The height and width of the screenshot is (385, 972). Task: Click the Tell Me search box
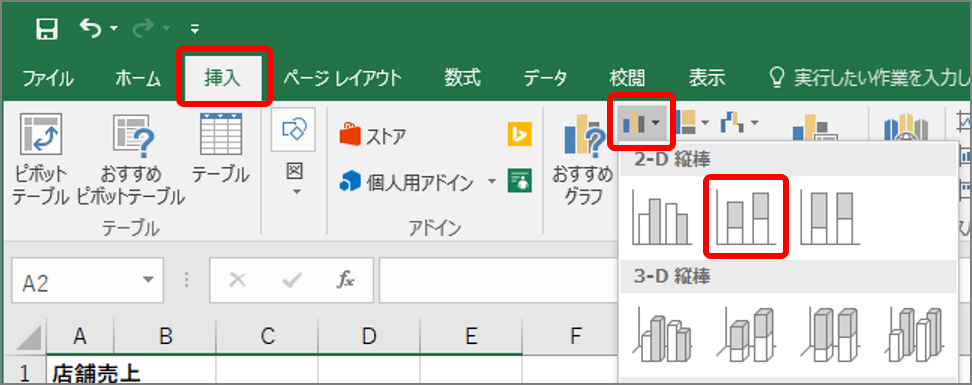coord(869,78)
